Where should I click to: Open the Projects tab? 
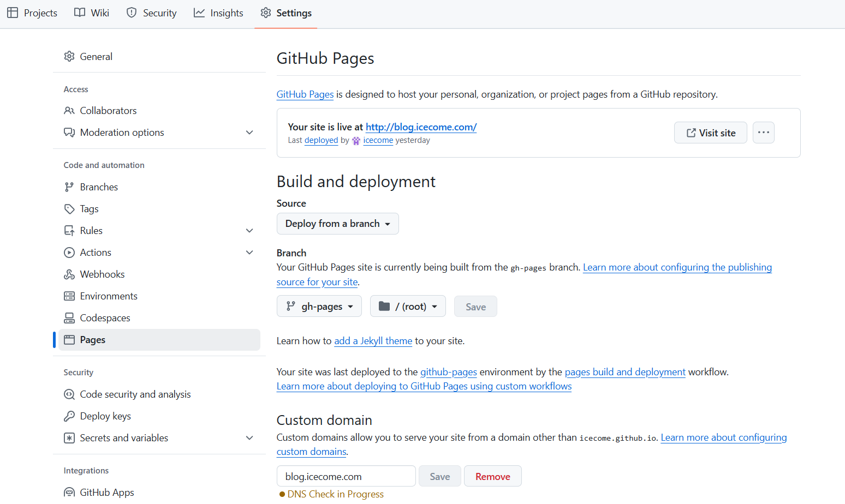click(32, 13)
